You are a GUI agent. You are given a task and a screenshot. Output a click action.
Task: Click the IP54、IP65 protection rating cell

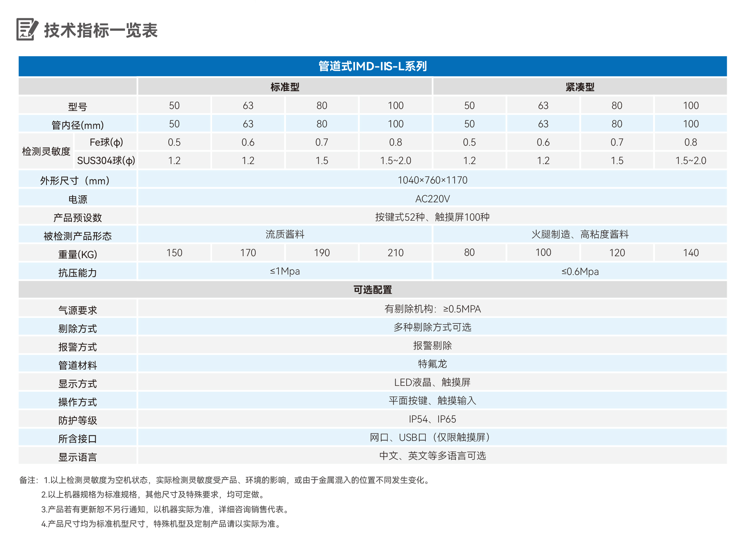point(432,419)
